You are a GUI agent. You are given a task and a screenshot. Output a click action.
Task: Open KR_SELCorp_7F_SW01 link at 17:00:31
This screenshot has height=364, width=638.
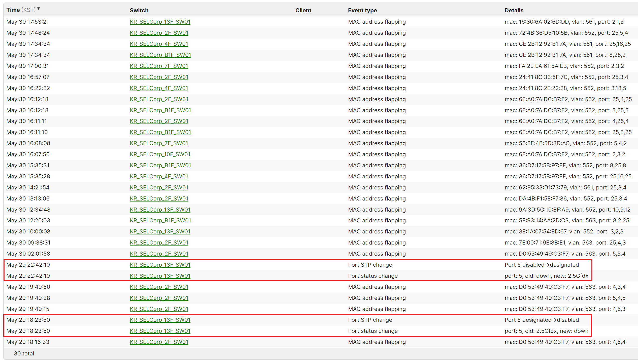[159, 66]
